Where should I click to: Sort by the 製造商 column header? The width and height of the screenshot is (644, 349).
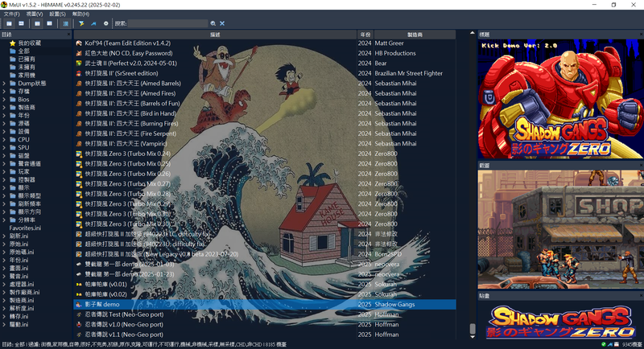[x=415, y=35]
